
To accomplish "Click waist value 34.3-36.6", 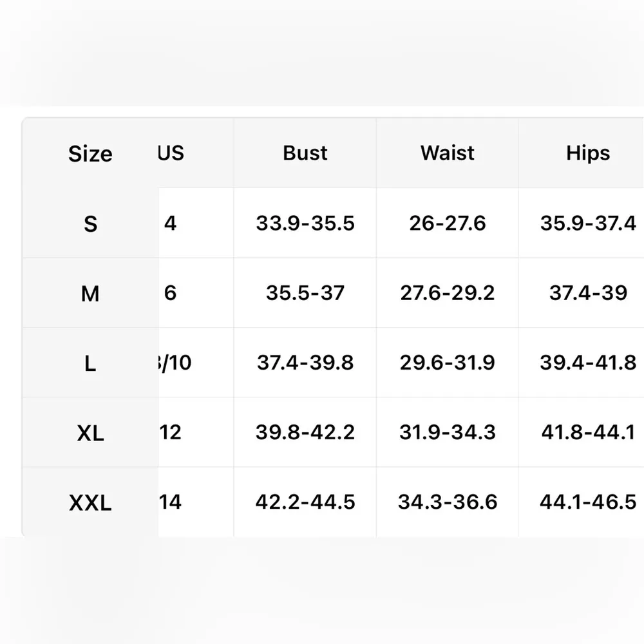I will [448, 502].
